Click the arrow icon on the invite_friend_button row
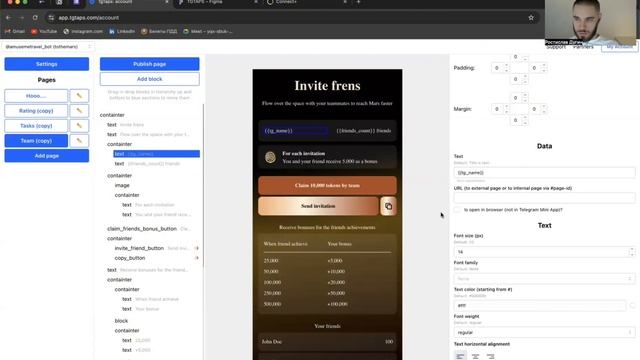The image size is (640, 360). pyautogui.click(x=197, y=248)
